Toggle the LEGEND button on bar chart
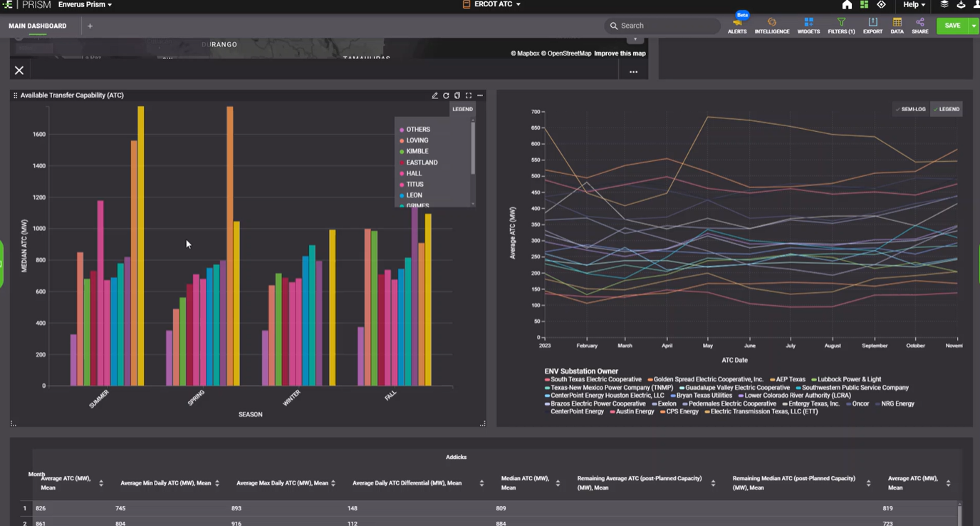Image resolution: width=980 pixels, height=526 pixels. click(x=462, y=109)
